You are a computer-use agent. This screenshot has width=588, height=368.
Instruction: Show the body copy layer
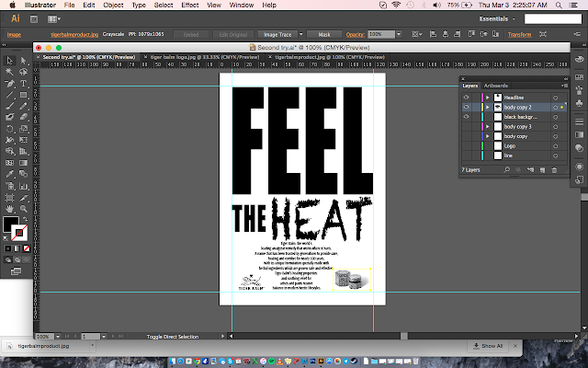(466, 136)
